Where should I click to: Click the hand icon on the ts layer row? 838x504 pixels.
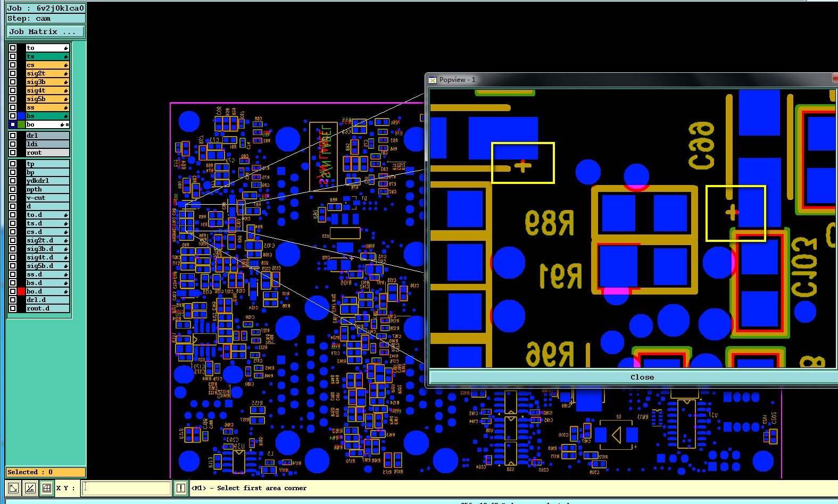tap(66, 56)
